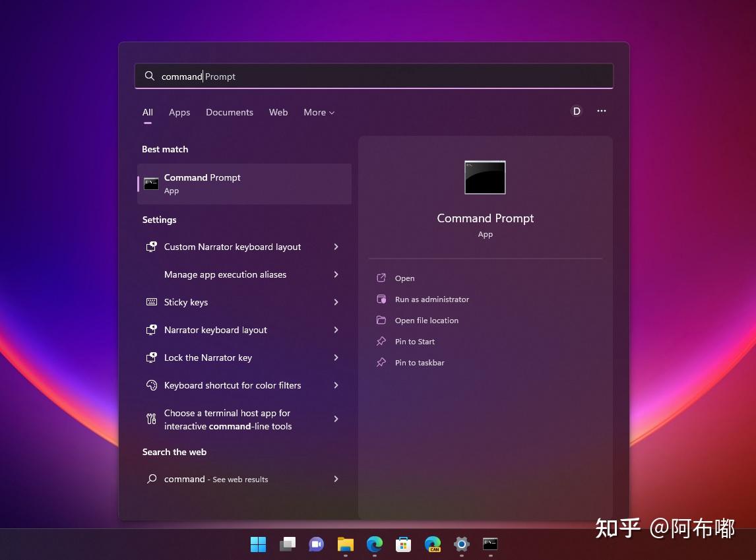
Task: Open Custom Narrator keyboard layout setting
Action: pyautogui.click(x=245, y=247)
